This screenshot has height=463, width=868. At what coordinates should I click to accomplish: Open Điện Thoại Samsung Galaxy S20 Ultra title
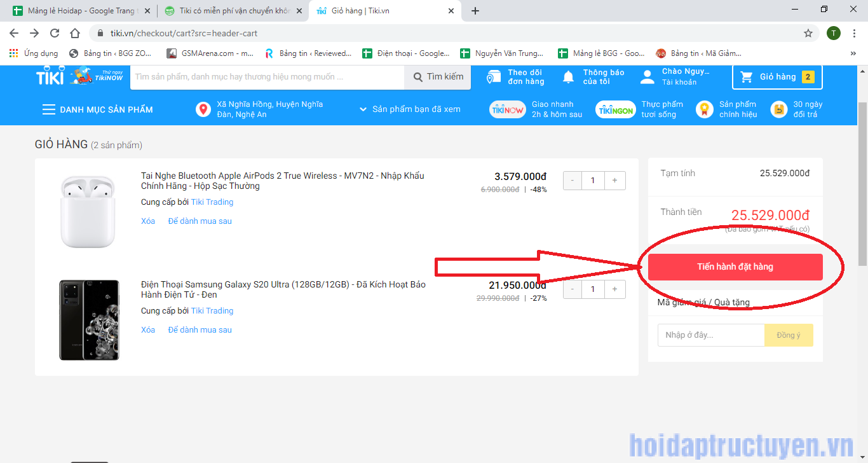283,289
